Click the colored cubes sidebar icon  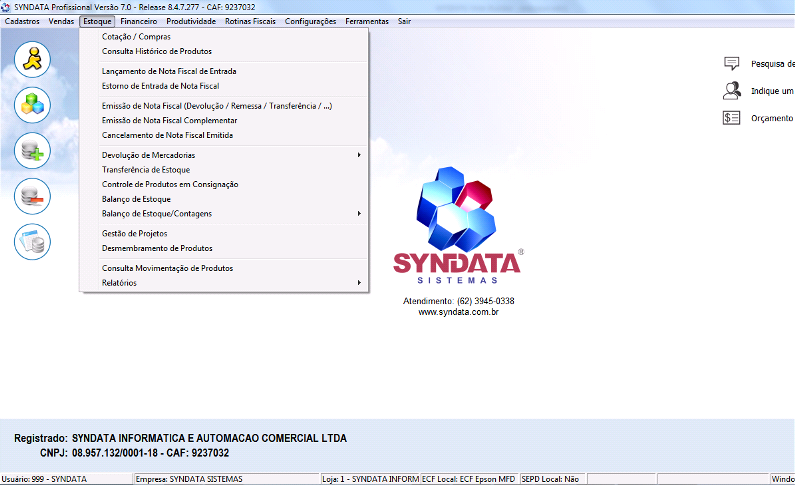[x=32, y=105]
